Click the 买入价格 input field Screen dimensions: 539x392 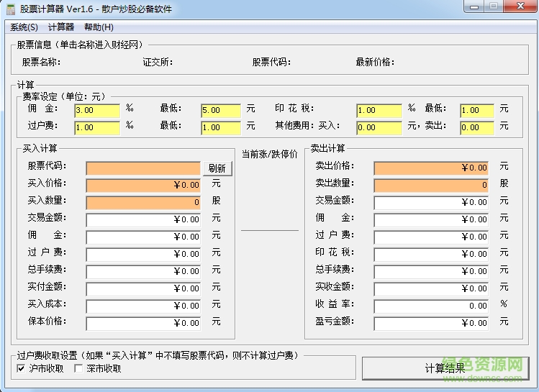coord(143,186)
